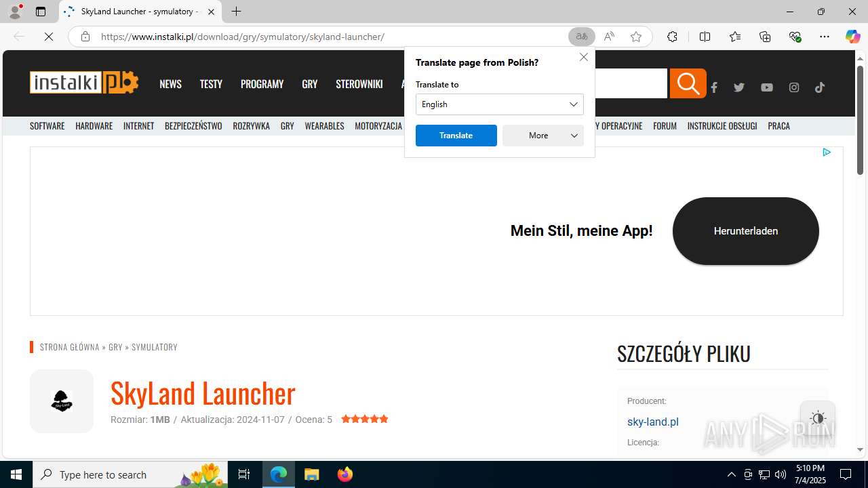This screenshot has height=488, width=868.
Task: Close the translate popup
Action: pos(584,57)
